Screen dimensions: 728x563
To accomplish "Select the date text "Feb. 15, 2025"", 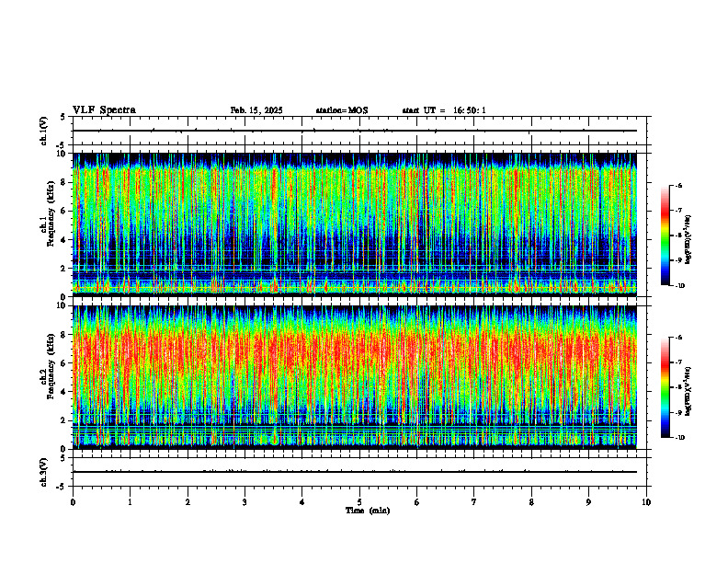I will coord(256,110).
